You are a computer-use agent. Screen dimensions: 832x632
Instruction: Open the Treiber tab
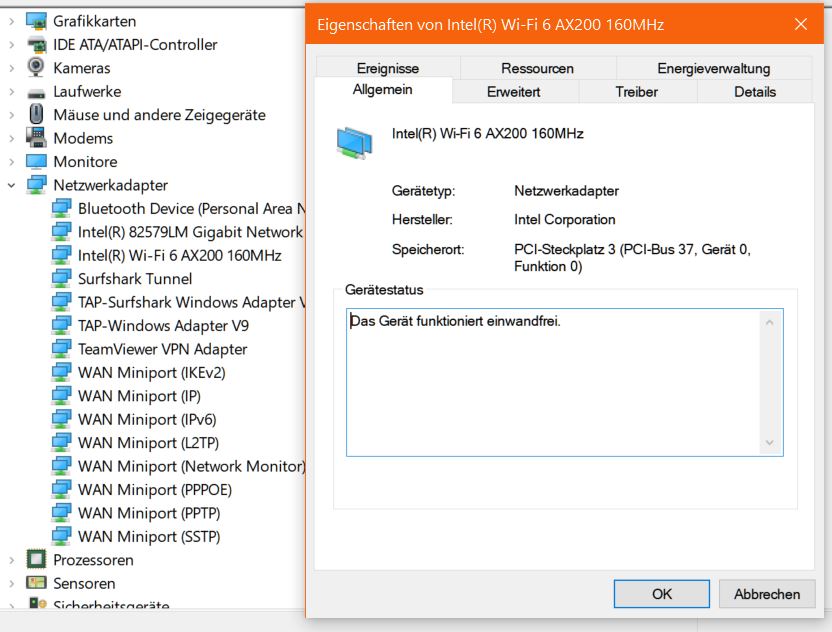pyautogui.click(x=637, y=92)
